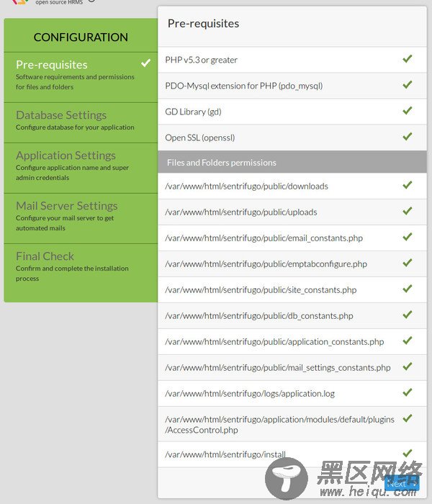This screenshot has width=432, height=504.
Task: Click the GD Library status checkmark
Action: pyautogui.click(x=408, y=111)
